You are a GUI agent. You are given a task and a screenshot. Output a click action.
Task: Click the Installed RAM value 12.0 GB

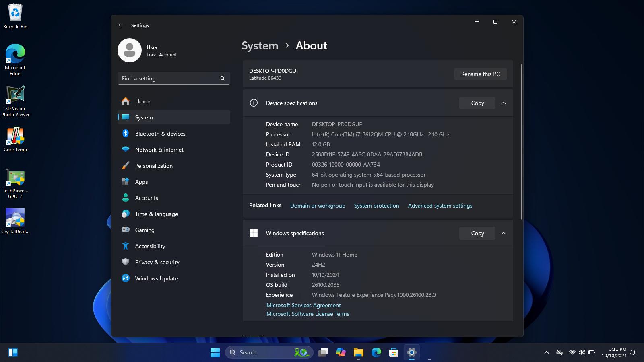pyautogui.click(x=321, y=144)
